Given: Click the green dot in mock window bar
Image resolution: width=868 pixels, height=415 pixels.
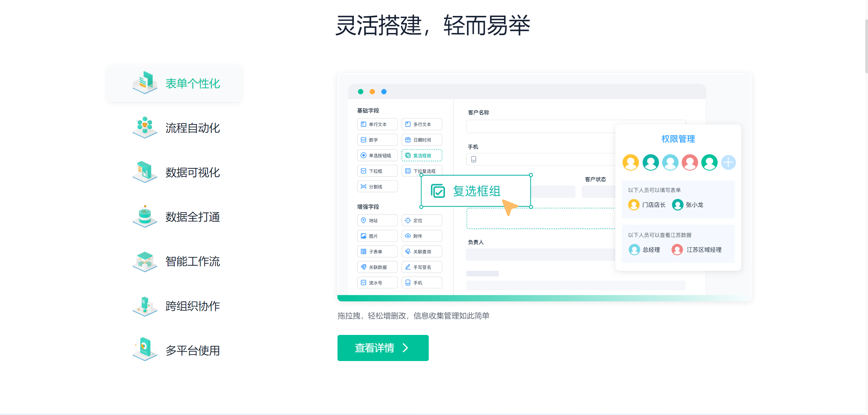Looking at the screenshot, I should point(361,92).
